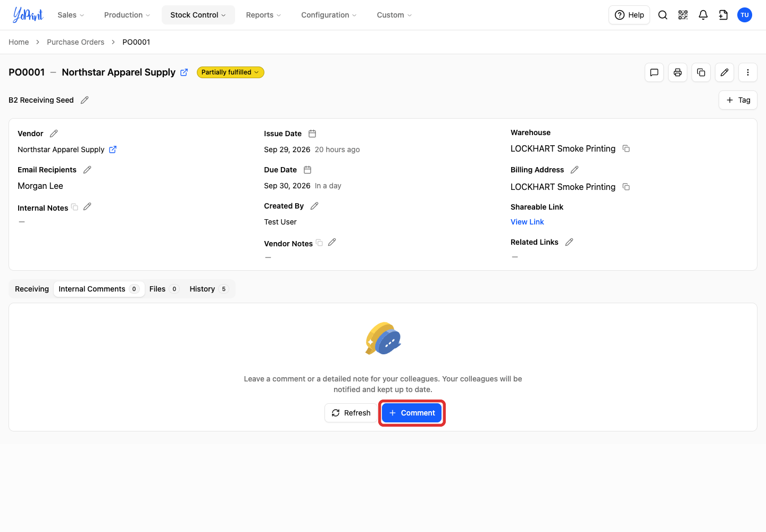Expand the Production menu

(x=127, y=15)
